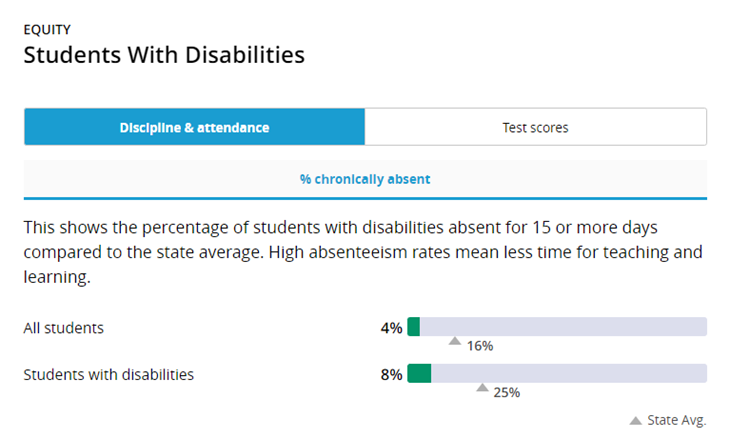This screenshot has width=730, height=439.
Task: Click the EQUITY section label
Action: tap(47, 30)
